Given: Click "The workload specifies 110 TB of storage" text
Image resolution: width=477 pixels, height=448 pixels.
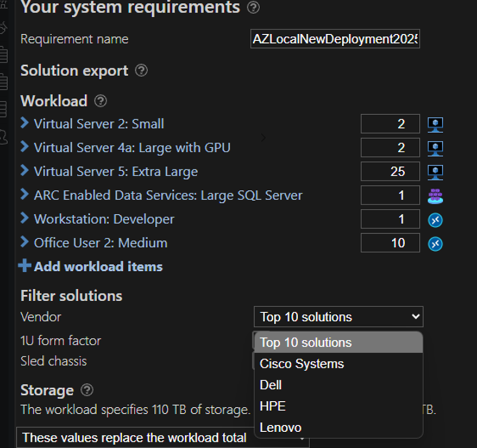Looking at the screenshot, I should [135, 409].
